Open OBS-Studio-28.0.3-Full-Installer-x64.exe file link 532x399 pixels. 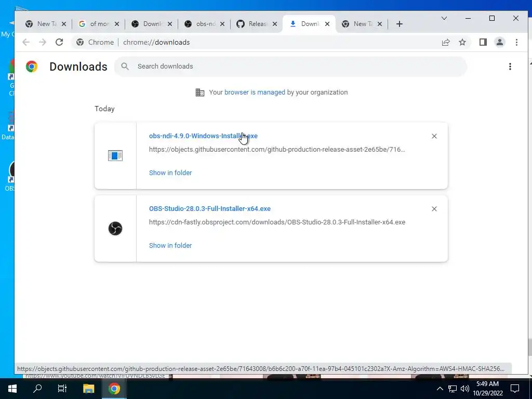210,209
